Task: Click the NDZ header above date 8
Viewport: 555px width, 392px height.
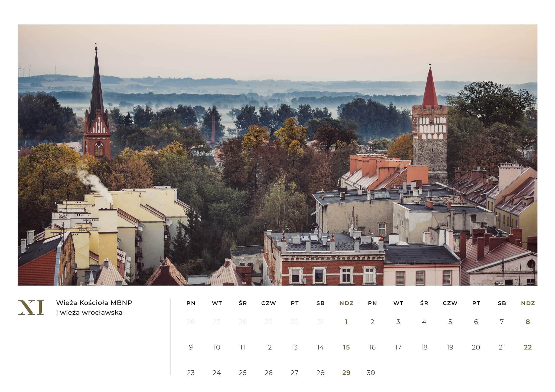Action: (528, 303)
